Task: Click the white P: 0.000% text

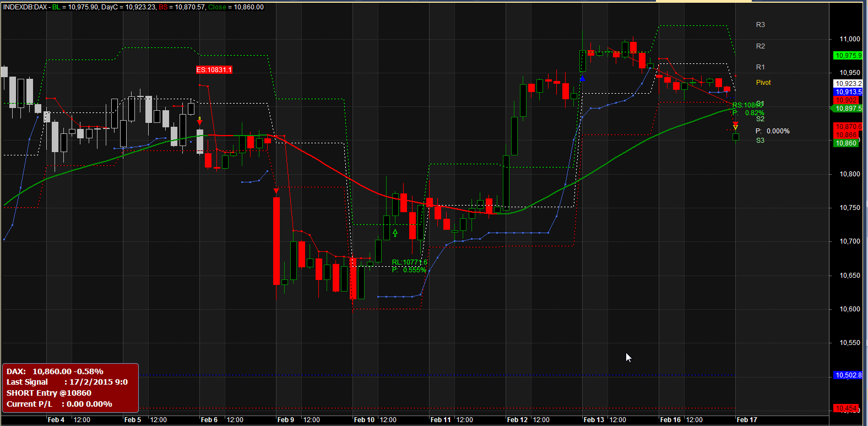Action: coord(772,131)
